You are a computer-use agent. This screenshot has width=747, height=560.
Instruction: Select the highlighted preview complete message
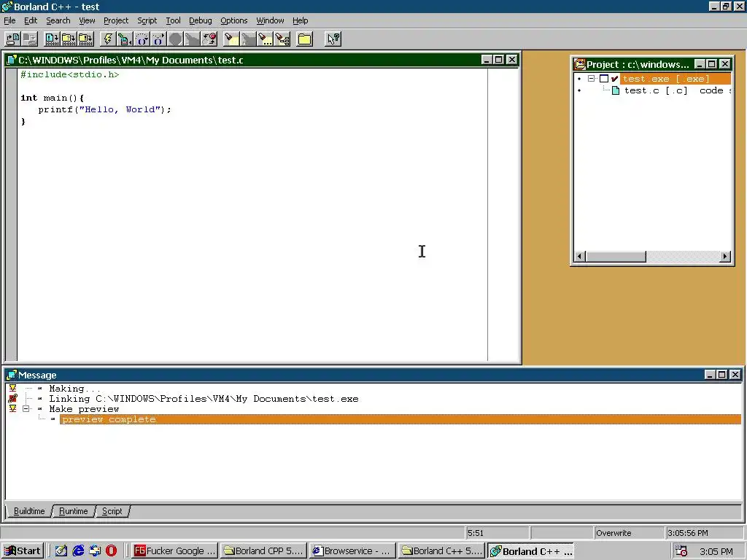pyautogui.click(x=400, y=419)
